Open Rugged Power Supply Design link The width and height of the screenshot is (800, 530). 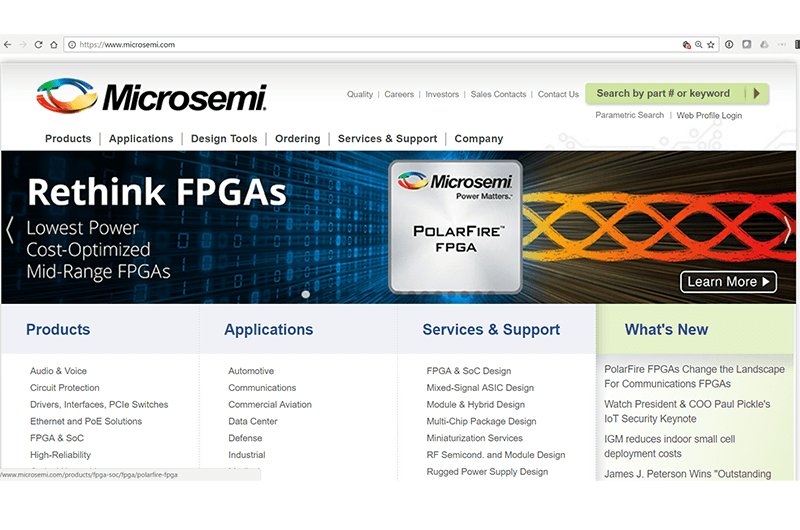(x=487, y=472)
